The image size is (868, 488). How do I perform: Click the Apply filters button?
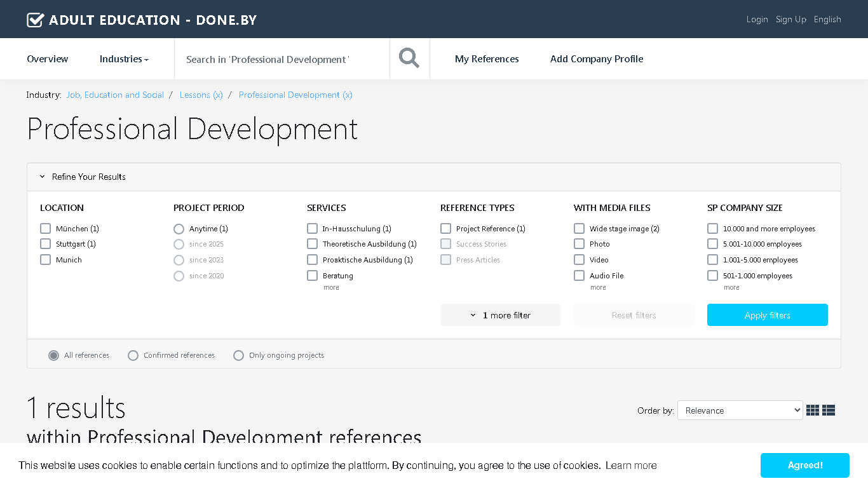(768, 315)
